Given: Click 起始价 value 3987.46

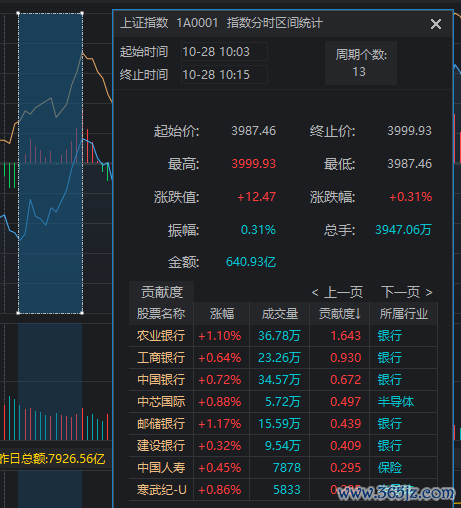Looking at the screenshot, I should point(254,131).
